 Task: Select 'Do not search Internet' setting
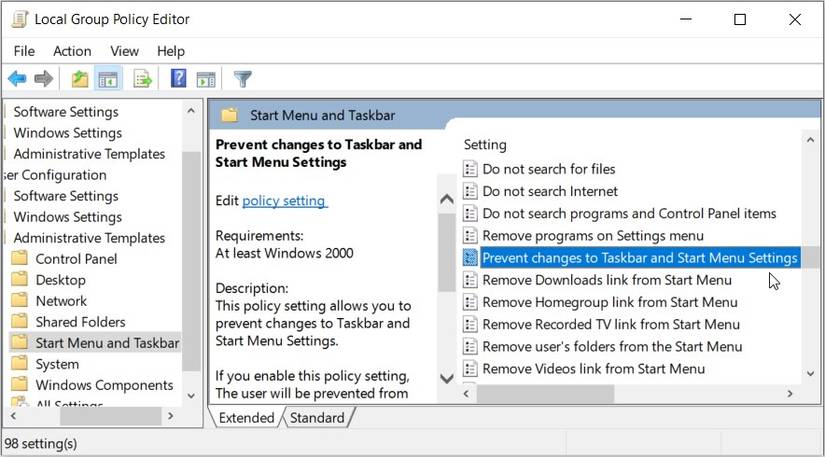coord(550,191)
